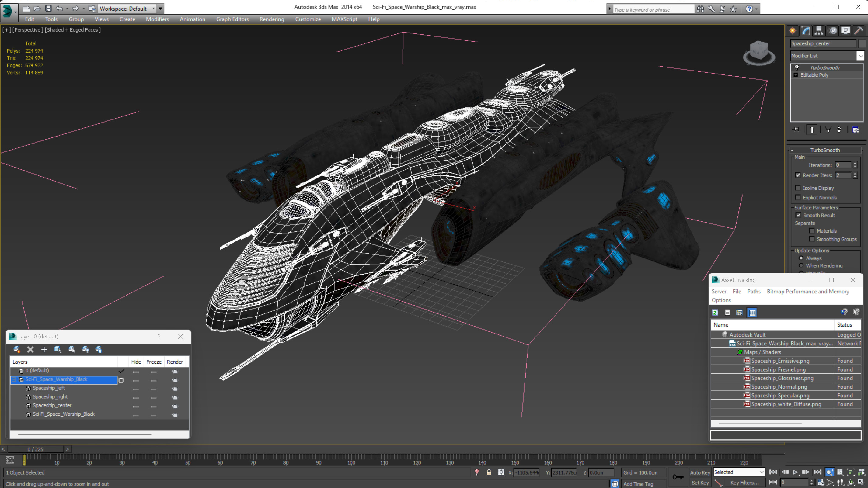
Task: Toggle Render Iters checkbox
Action: tap(798, 175)
